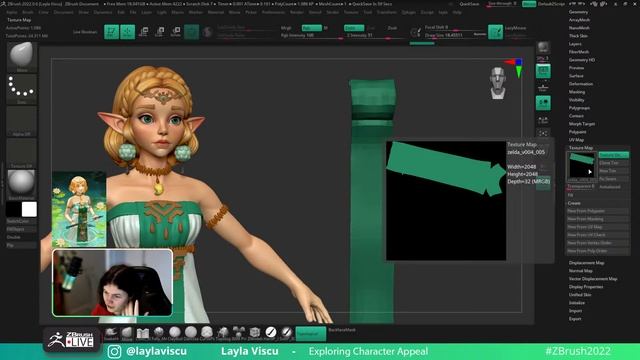Click the ZBrush logo in the title bar
The width and height of the screenshot is (640, 360).
pyautogui.click(x=3, y=4)
